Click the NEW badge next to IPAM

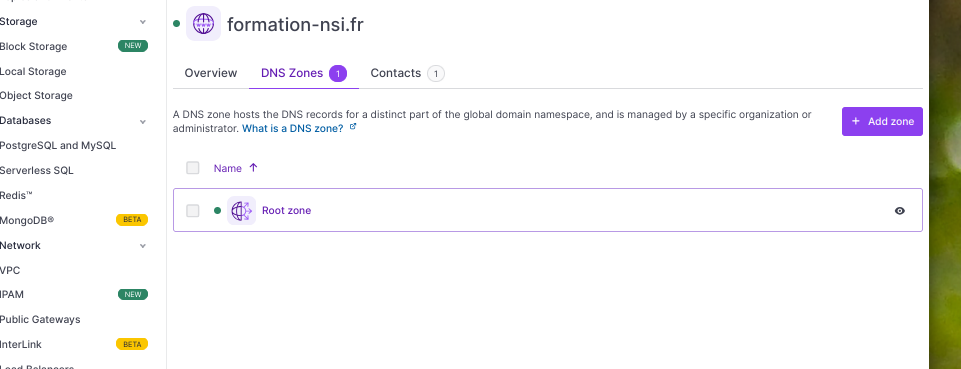point(133,294)
